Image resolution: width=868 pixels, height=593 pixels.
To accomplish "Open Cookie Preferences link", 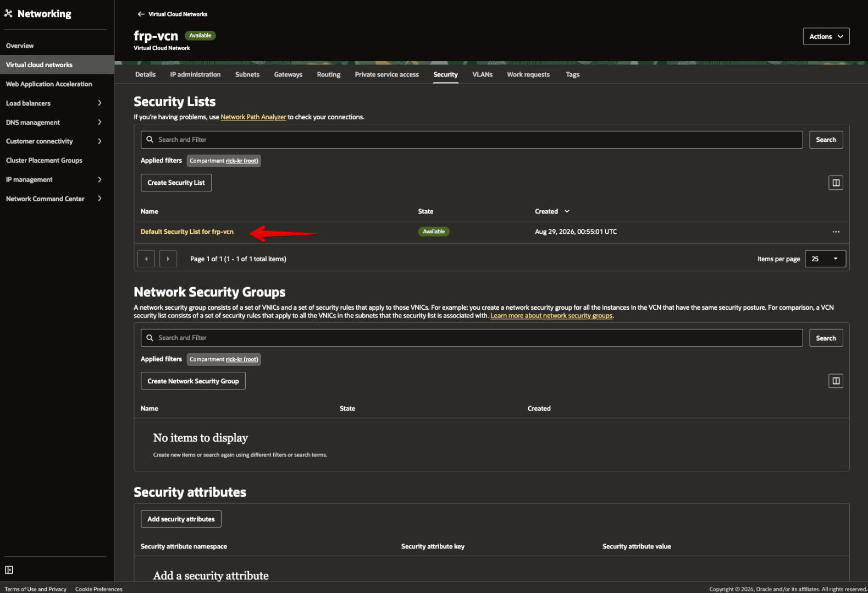I will 99,589.
